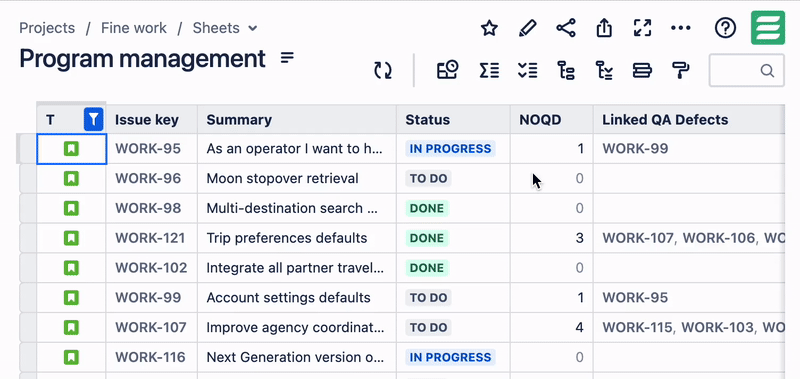Click linked defect WORK-95 cell
800x379 pixels.
[635, 297]
